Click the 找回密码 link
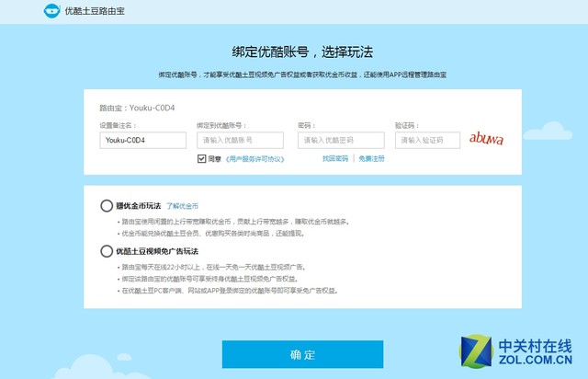 (x=335, y=158)
